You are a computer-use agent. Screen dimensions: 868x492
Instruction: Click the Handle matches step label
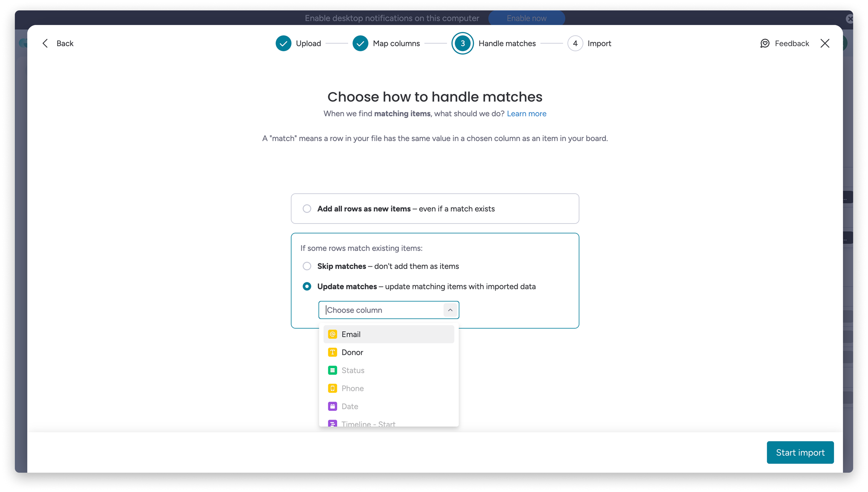click(x=507, y=43)
